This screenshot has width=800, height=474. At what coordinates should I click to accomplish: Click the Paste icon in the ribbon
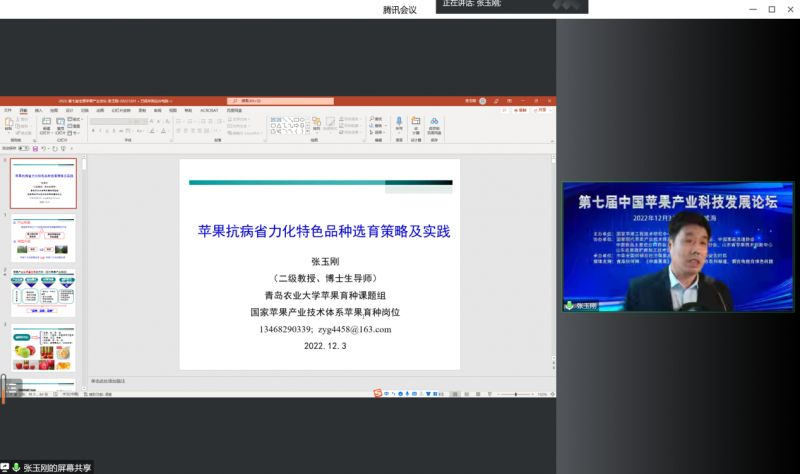pos(8,126)
